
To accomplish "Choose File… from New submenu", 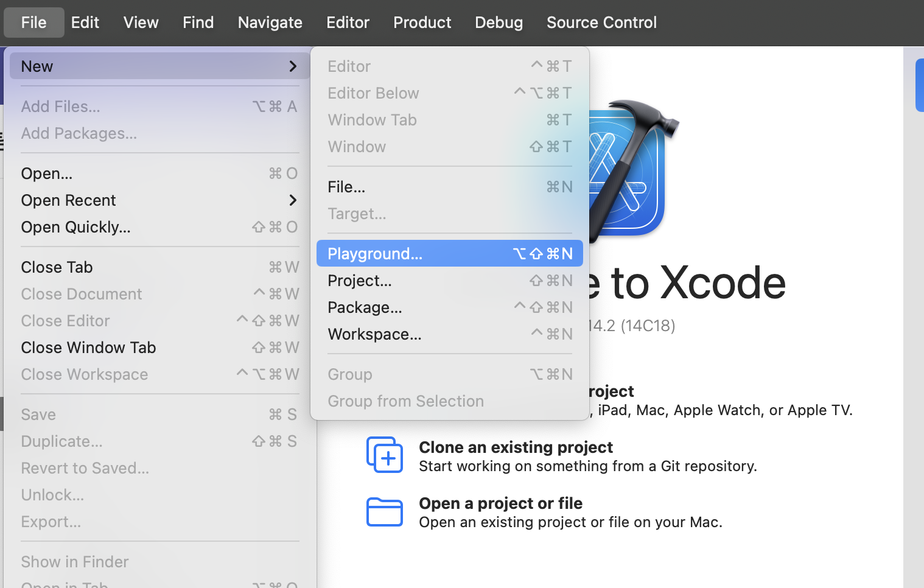I will [x=450, y=187].
